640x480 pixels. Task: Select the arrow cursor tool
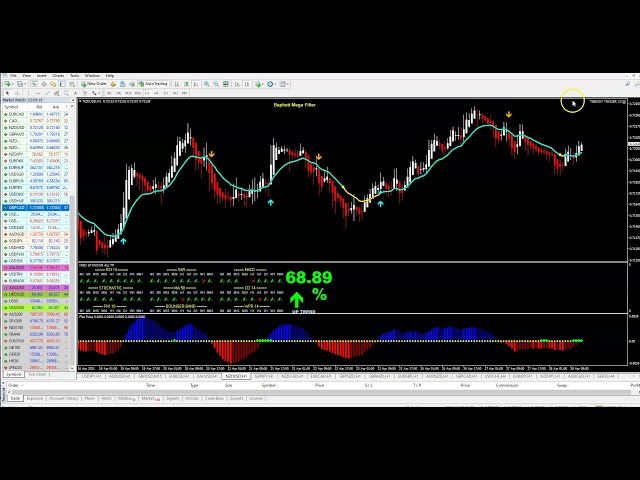[x=7, y=92]
